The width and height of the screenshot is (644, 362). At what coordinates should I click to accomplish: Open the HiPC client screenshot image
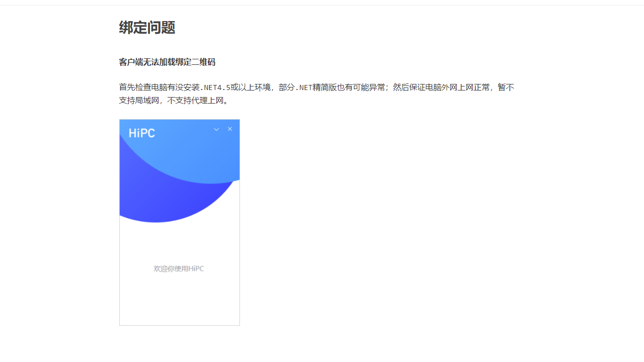[x=179, y=222]
